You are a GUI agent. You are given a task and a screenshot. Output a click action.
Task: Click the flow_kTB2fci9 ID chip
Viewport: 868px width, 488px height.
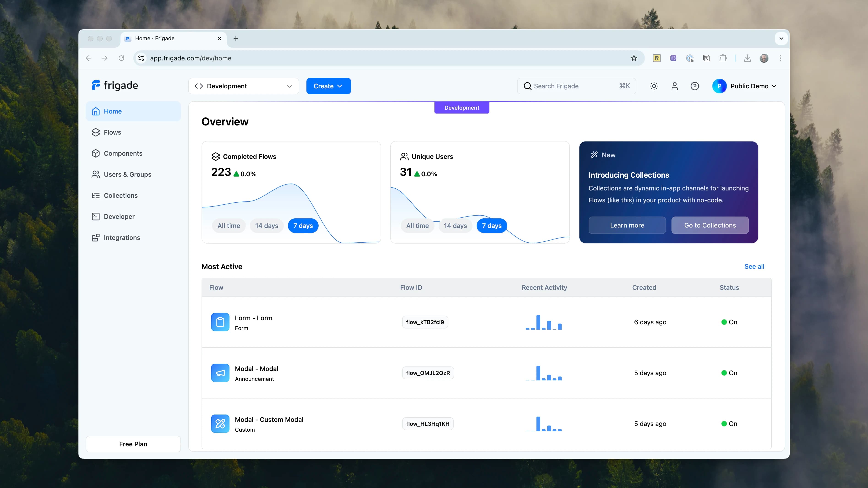425,322
